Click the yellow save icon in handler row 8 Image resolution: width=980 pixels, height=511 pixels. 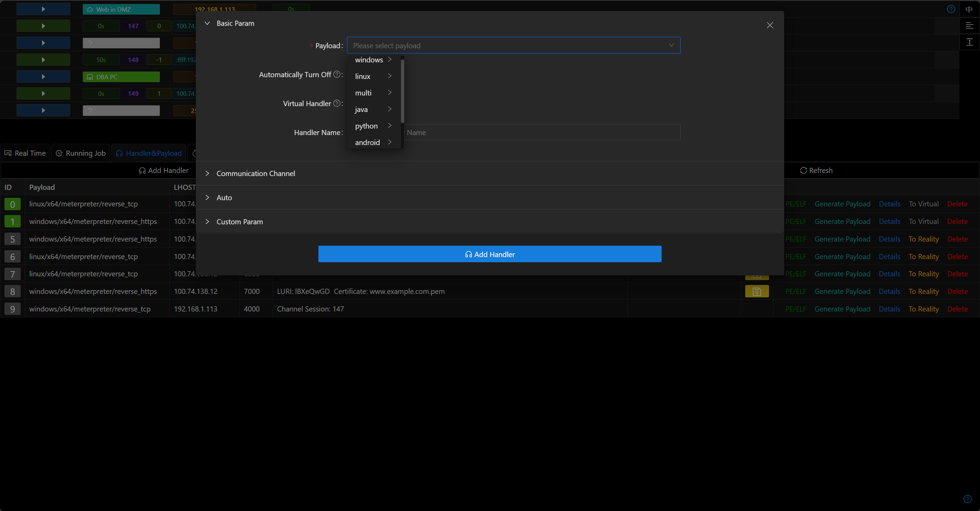(x=757, y=291)
